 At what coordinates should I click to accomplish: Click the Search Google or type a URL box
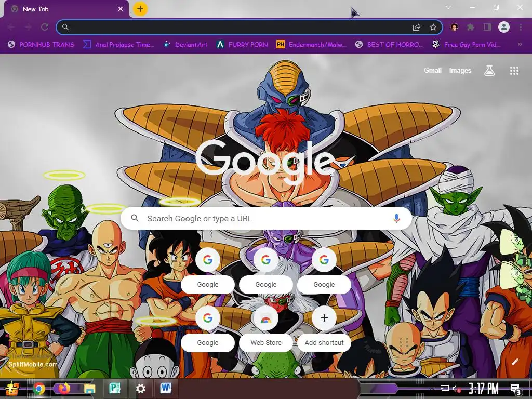(266, 218)
